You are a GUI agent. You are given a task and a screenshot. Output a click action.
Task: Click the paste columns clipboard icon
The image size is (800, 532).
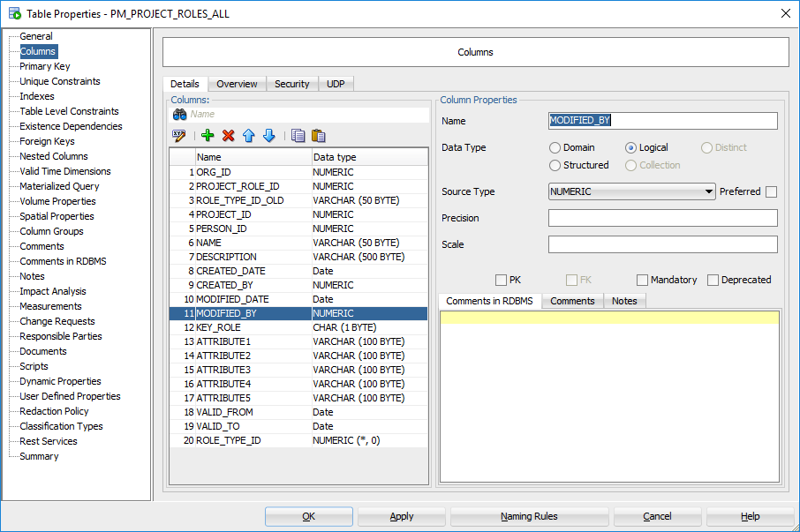point(319,135)
